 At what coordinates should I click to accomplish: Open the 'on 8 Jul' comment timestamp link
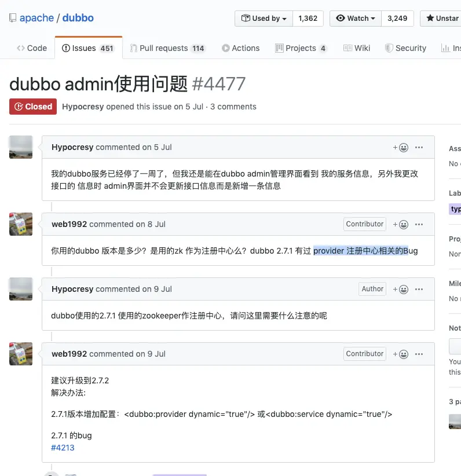151,224
